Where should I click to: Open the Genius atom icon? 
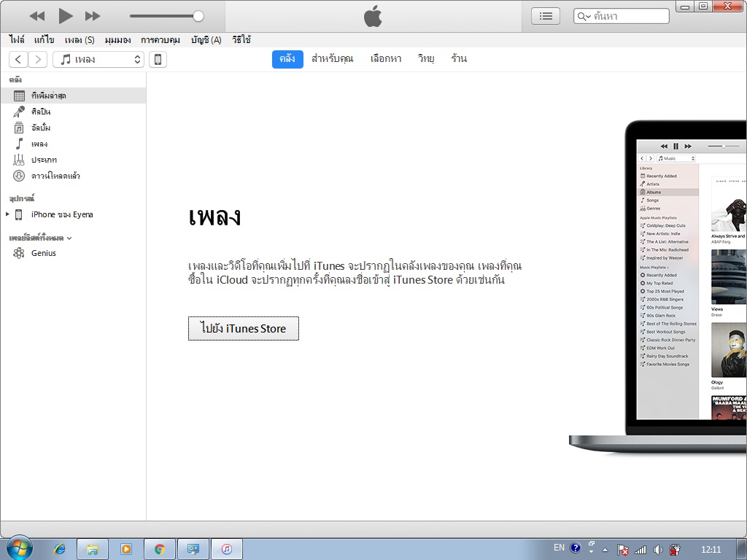click(x=19, y=253)
